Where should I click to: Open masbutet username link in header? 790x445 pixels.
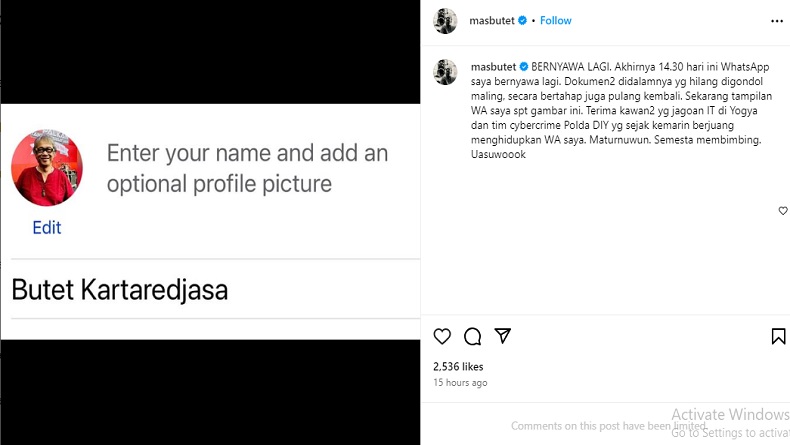tap(491, 21)
